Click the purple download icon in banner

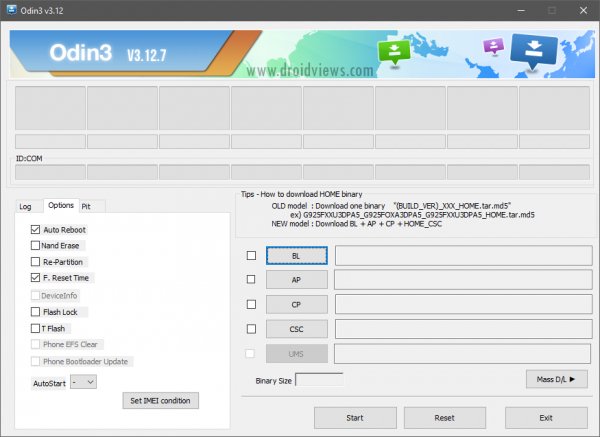coord(493,46)
